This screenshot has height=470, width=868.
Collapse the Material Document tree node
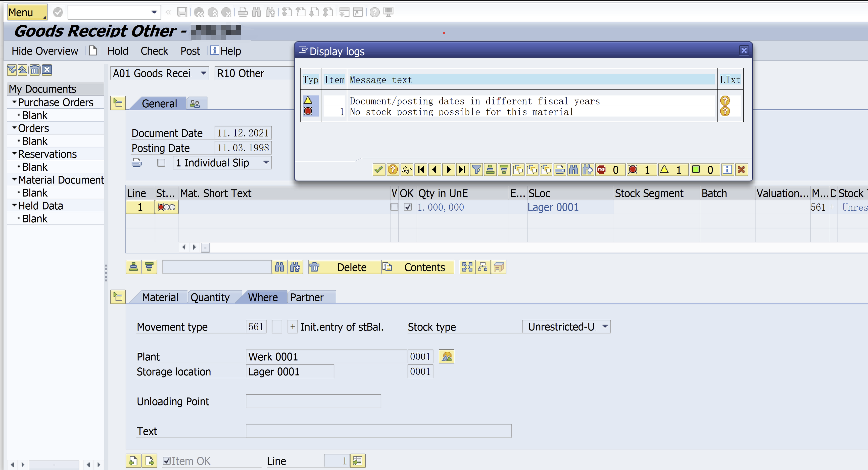click(x=14, y=179)
